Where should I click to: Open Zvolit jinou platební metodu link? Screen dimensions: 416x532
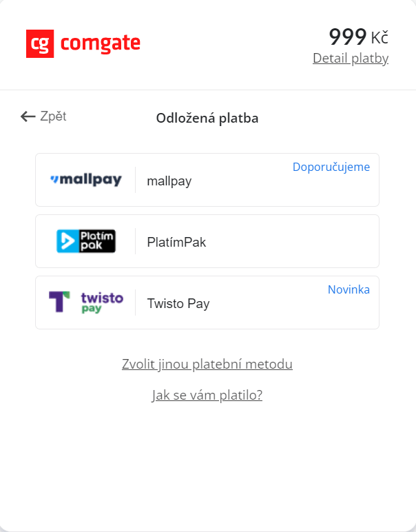pyautogui.click(x=207, y=364)
